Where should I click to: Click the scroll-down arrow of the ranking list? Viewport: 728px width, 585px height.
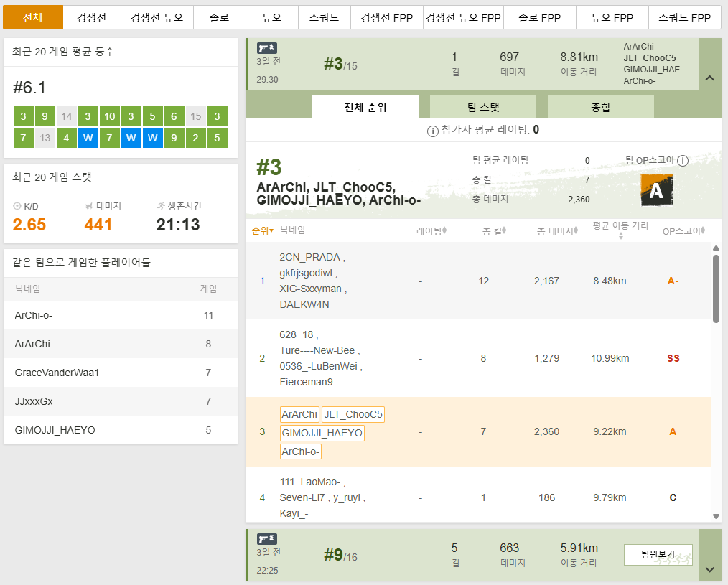point(716,515)
